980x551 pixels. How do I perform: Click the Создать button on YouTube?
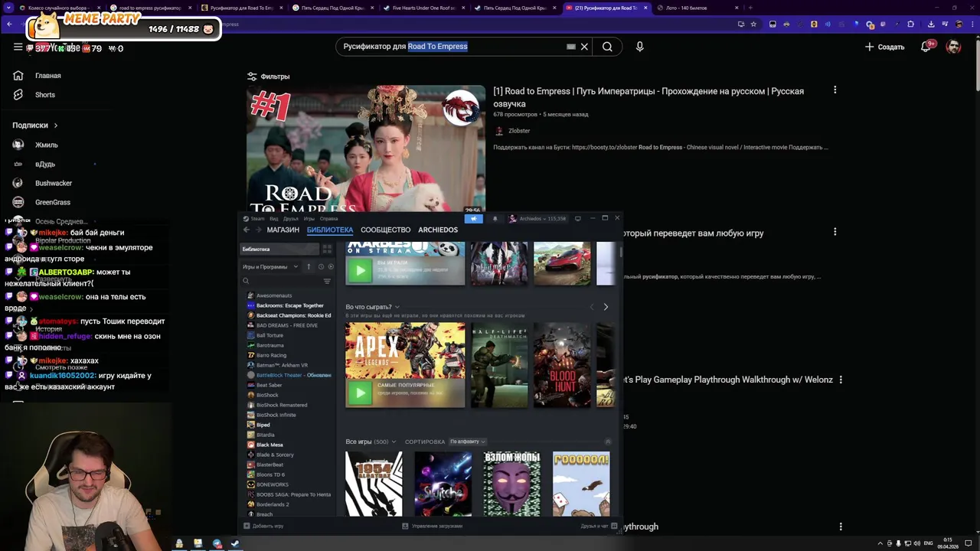click(x=885, y=47)
